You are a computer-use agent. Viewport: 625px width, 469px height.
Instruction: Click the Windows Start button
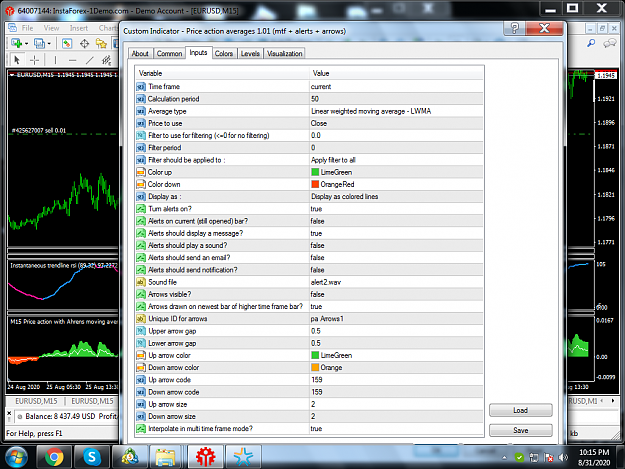16,457
